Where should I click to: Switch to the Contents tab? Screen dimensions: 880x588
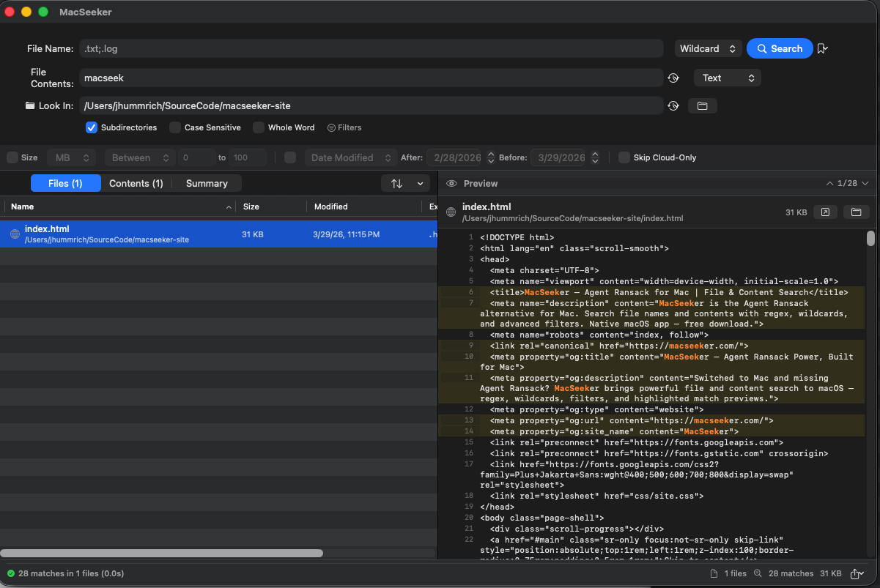pos(136,183)
